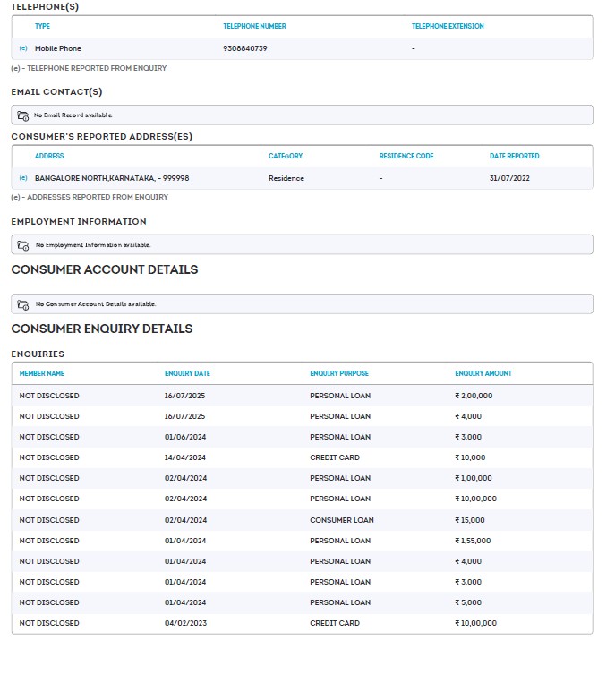This screenshot has height=700, width=615.
Task: Click the Enquiry Amount column header
Action: (483, 373)
